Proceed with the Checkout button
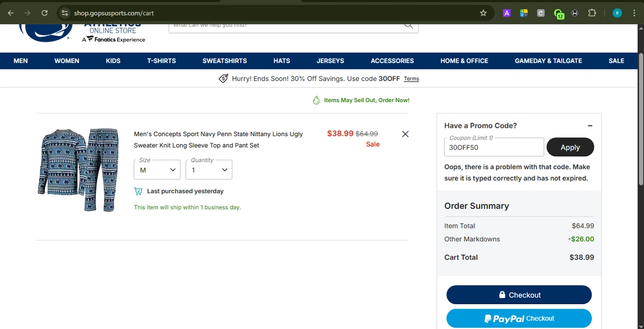Image resolution: width=644 pixels, height=329 pixels. pos(519,295)
